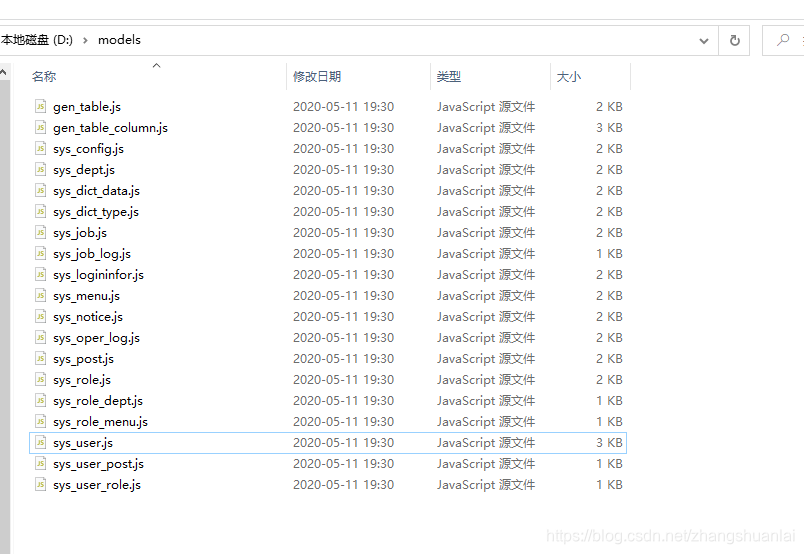The height and width of the screenshot is (554, 804).
Task: Select file name sys_role_menu.js
Action: (x=100, y=422)
